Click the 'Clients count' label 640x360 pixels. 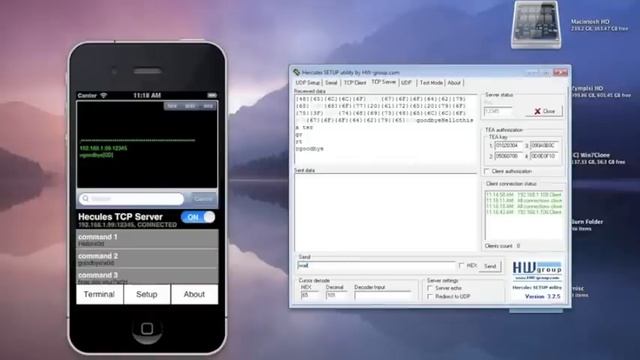tap(499, 246)
